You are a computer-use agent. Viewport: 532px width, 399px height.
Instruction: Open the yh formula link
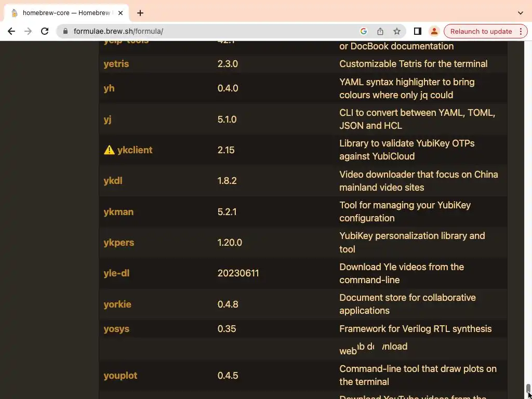[109, 88]
